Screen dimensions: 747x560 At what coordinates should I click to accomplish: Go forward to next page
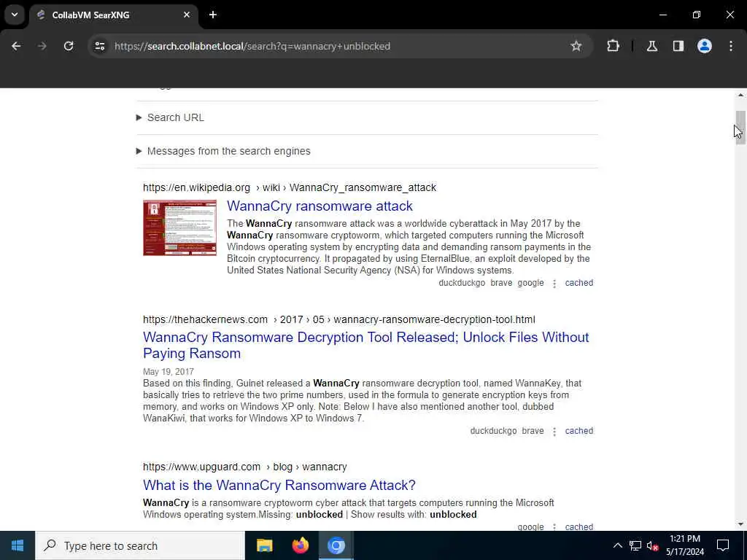pos(42,46)
